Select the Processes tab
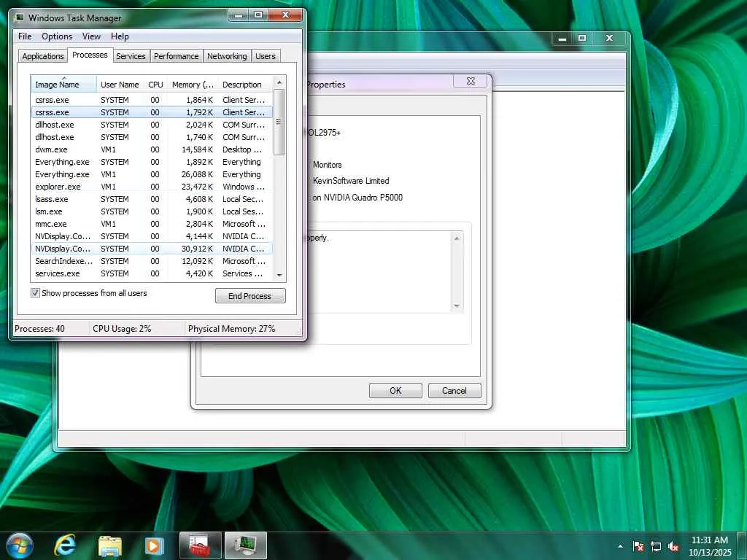747x560 pixels. coord(90,55)
